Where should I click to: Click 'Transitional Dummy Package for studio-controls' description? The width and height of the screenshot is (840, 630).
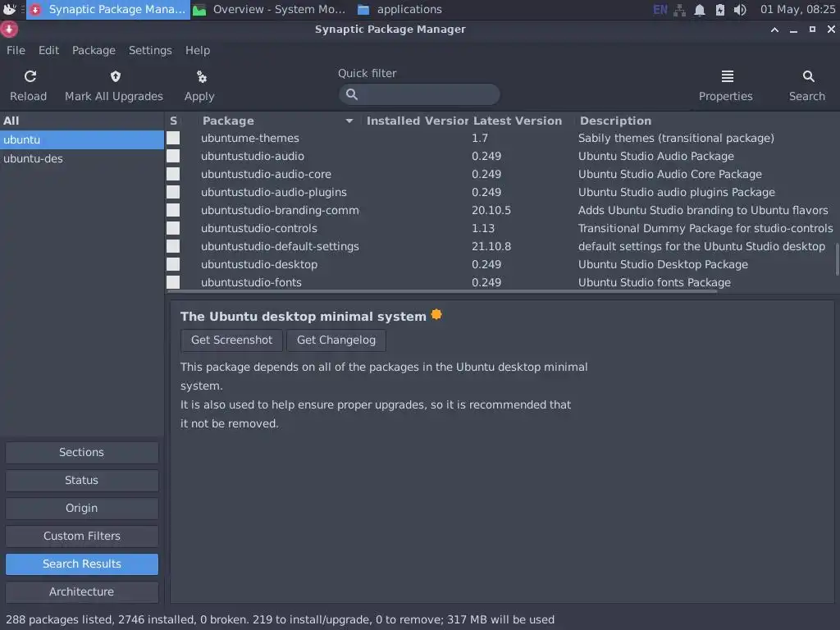click(705, 229)
